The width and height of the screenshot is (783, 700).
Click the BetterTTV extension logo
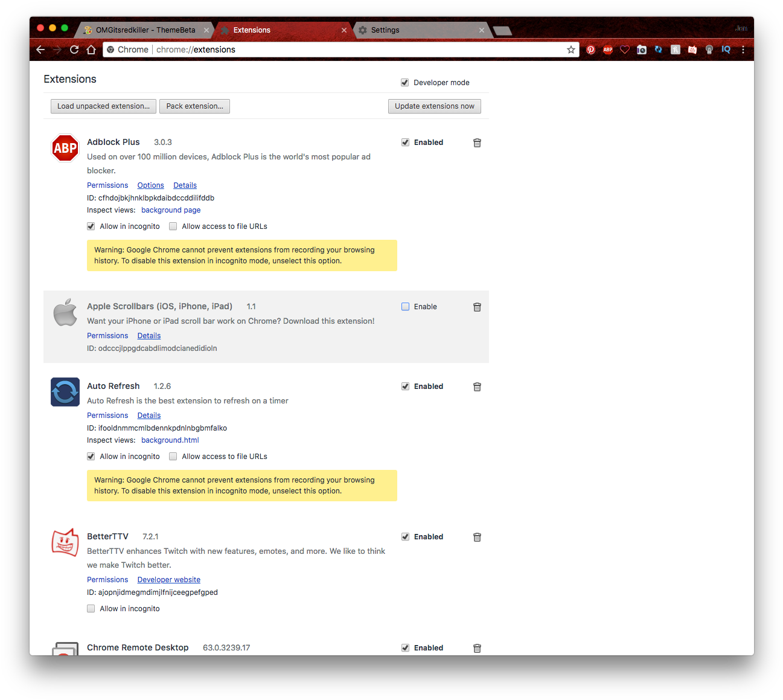pyautogui.click(x=65, y=542)
